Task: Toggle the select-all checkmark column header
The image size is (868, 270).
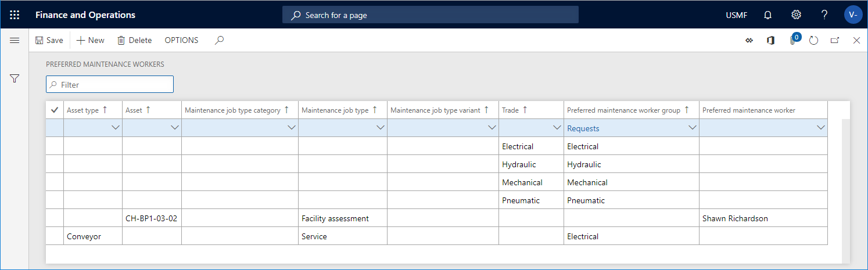Action: tap(55, 110)
